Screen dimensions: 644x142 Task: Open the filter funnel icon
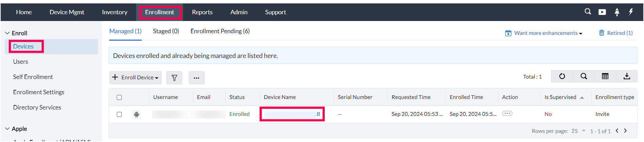click(x=174, y=78)
